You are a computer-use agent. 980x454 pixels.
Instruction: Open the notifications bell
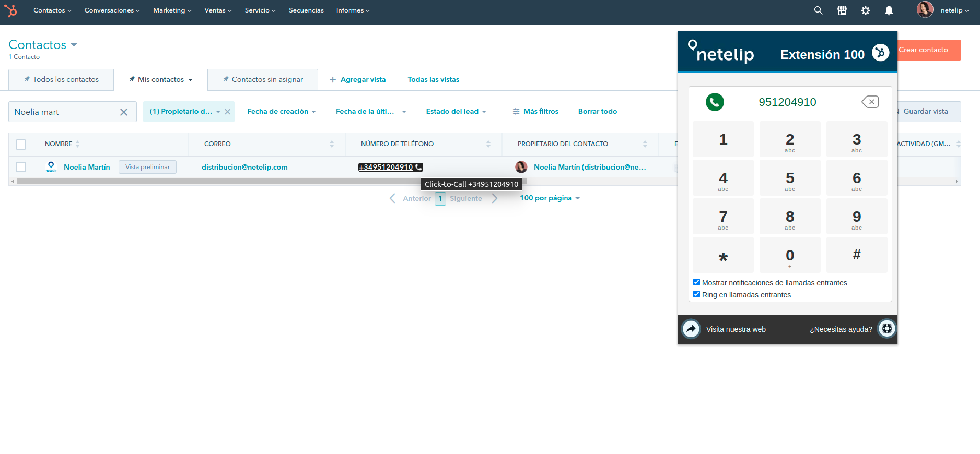point(889,10)
